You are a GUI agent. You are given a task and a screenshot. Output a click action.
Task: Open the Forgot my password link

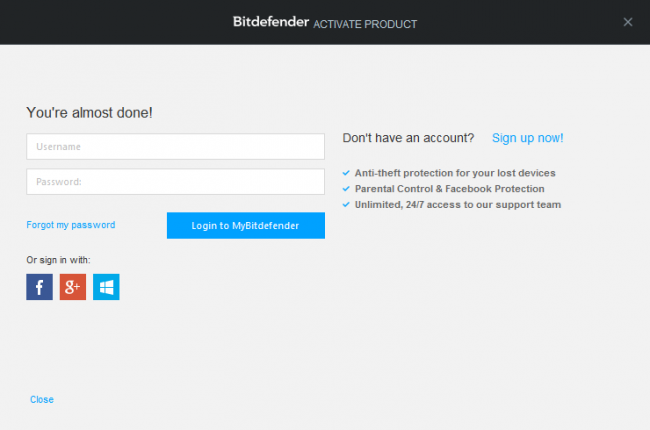pos(71,225)
